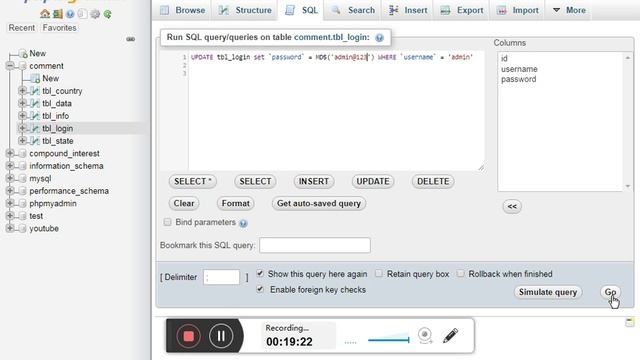Screen dimensions: 640x360
Task: Enable Rollback when finished checkbox
Action: (x=460, y=273)
